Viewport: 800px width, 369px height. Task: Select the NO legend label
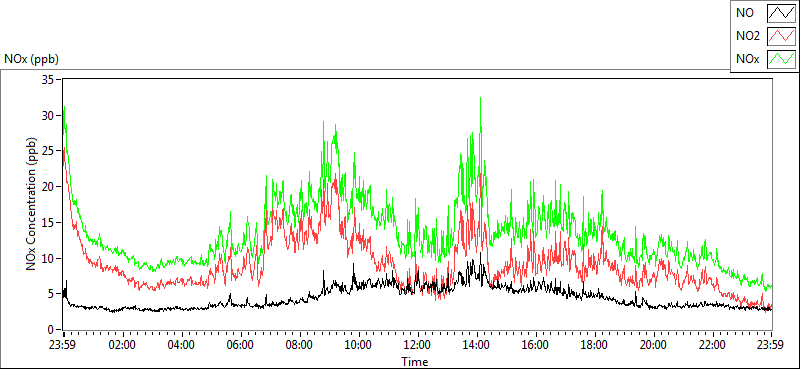click(x=745, y=14)
